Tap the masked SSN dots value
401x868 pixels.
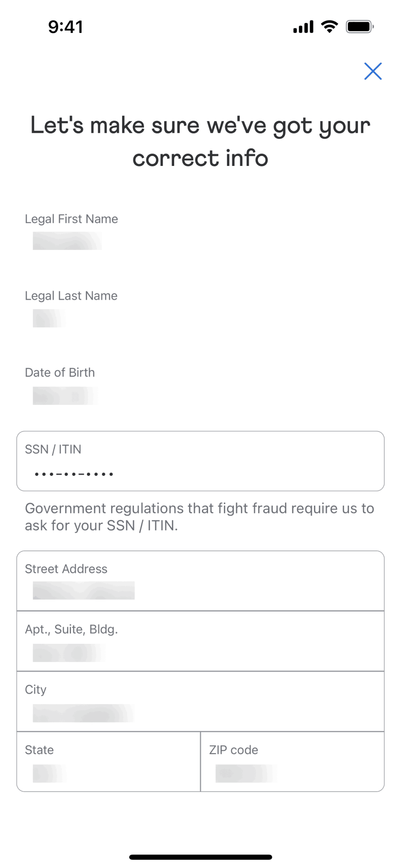[x=74, y=474]
